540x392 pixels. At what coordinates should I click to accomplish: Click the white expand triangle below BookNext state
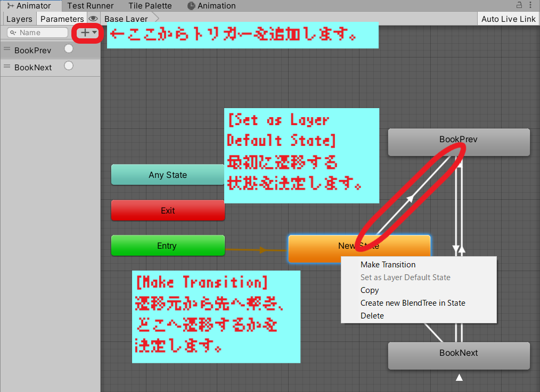tap(459, 377)
